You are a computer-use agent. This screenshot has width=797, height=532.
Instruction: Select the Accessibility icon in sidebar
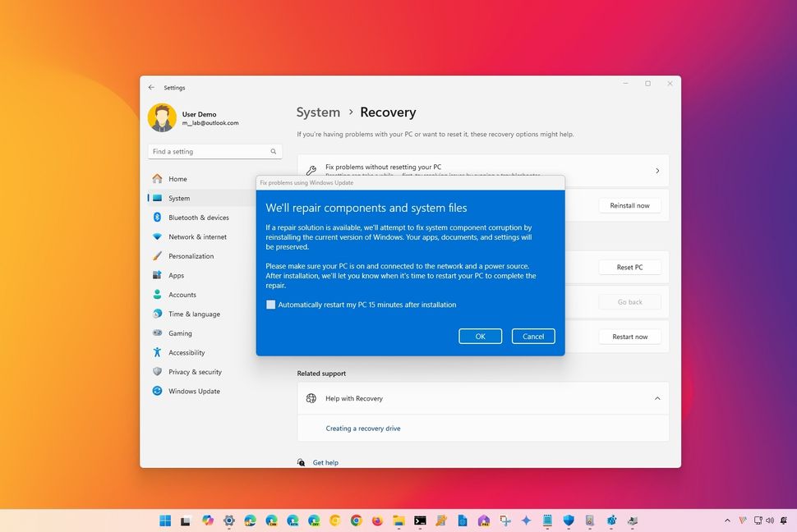(x=158, y=352)
